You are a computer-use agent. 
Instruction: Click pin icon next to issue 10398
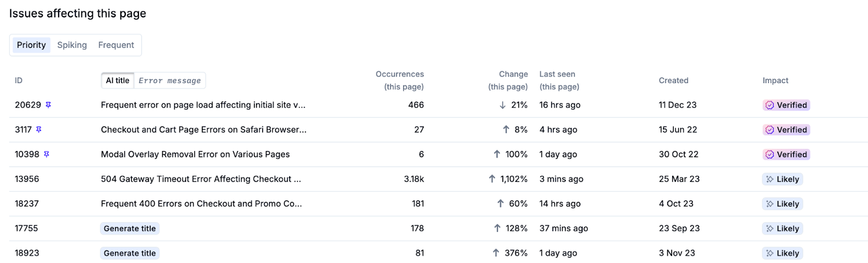pyautogui.click(x=47, y=154)
